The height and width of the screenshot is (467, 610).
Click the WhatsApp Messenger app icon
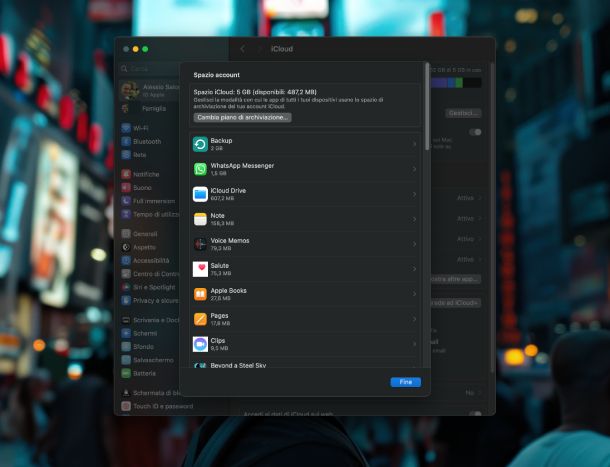200,169
